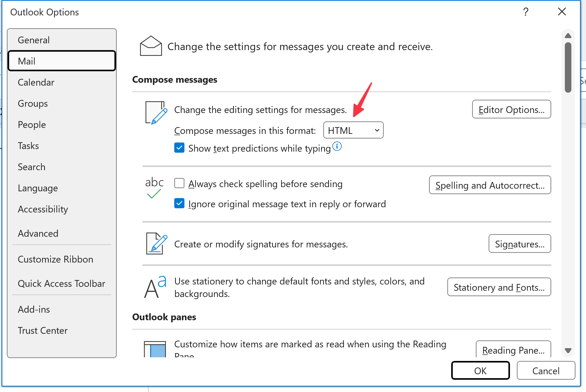Click the info icon beside text predictions
The height and width of the screenshot is (392, 586).
(337, 146)
